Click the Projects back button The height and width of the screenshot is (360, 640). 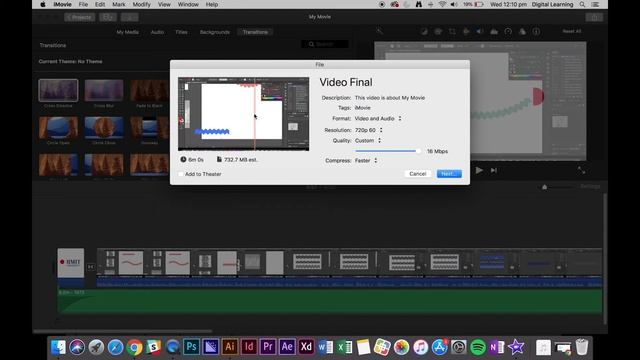pyautogui.click(x=80, y=17)
